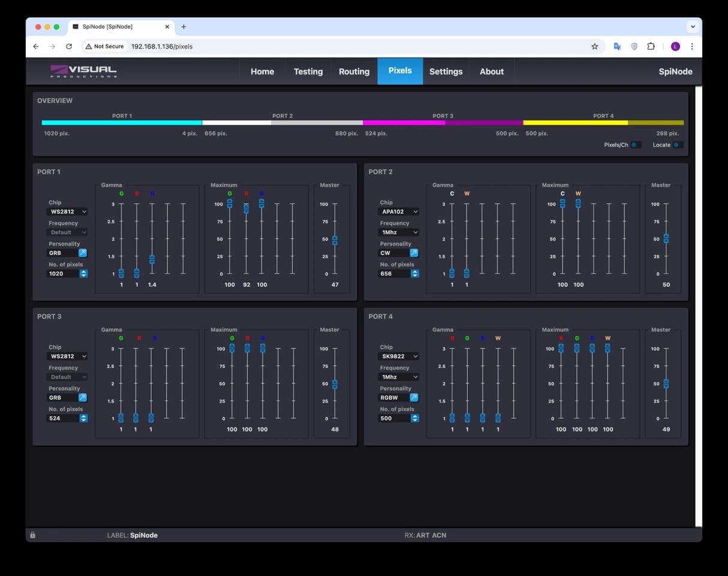The height and width of the screenshot is (576, 728).
Task: Click the Port 4 RGBW personality icon
Action: [414, 398]
